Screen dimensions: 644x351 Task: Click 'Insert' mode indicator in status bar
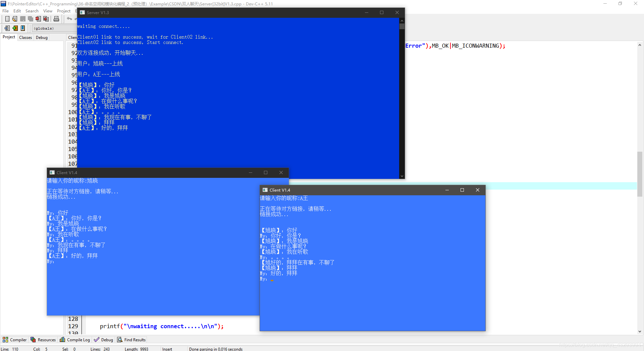[167, 349]
